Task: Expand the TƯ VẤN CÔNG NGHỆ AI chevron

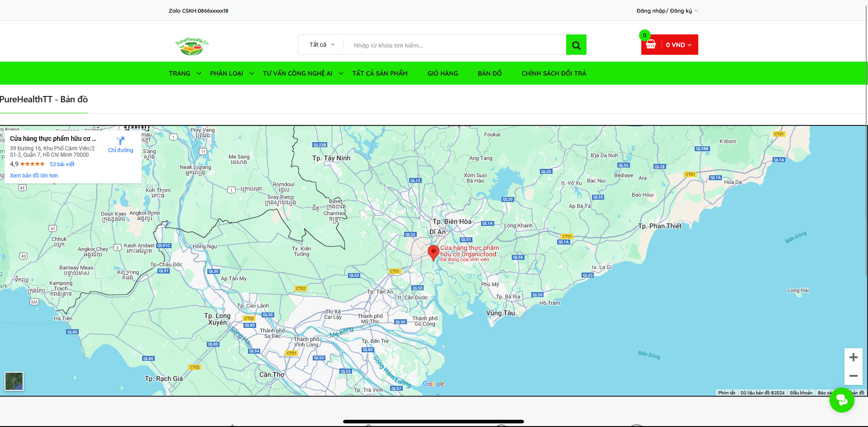Action: (341, 73)
